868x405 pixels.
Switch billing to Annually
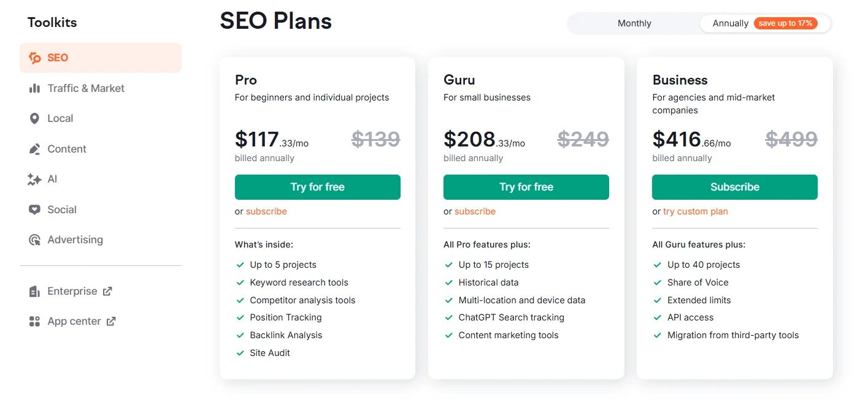730,23
